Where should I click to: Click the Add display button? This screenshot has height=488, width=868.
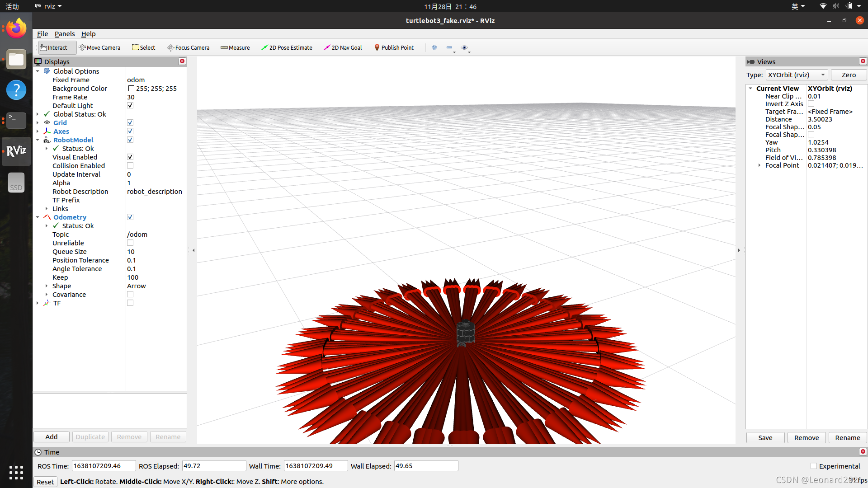coord(52,437)
